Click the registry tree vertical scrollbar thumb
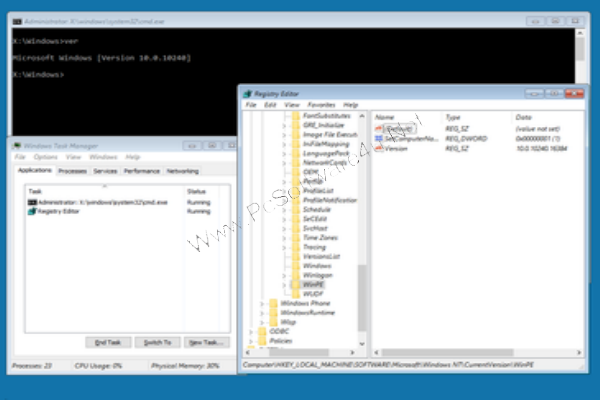Viewport: 600px width, 400px height. point(362,298)
